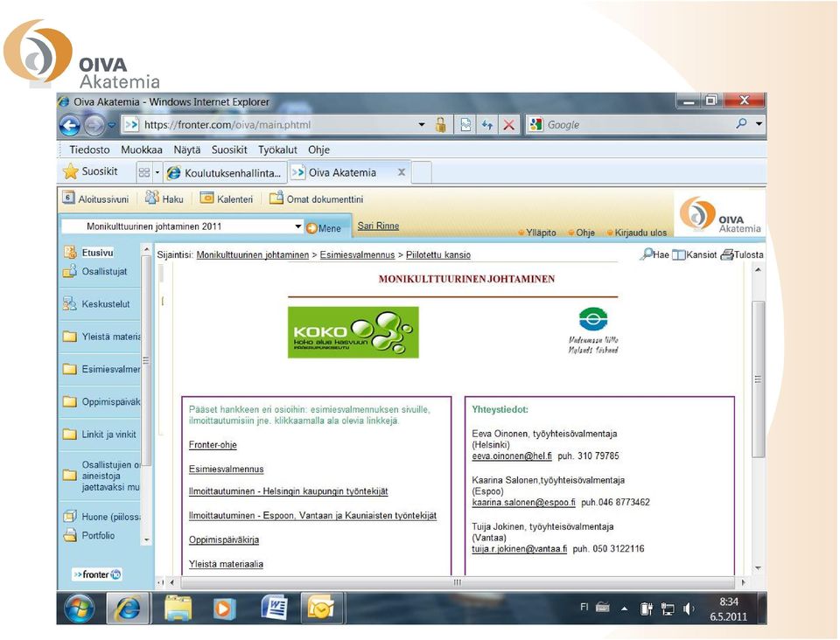Refresh the page with the refresh arrows
The image size is (840, 640).
pos(487,125)
